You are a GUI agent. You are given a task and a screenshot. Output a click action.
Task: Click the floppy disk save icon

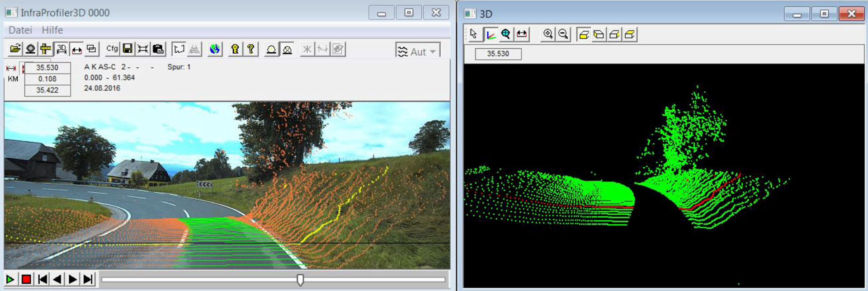(x=127, y=49)
